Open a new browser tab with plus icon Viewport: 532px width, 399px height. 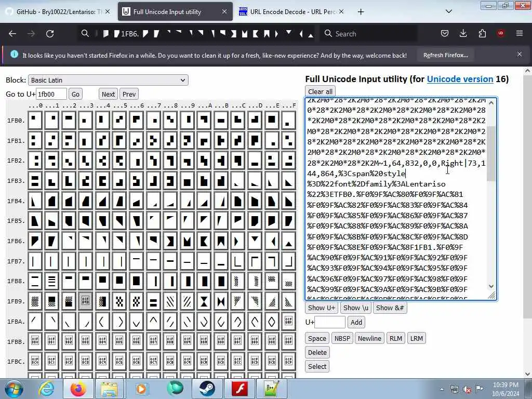[361, 12]
